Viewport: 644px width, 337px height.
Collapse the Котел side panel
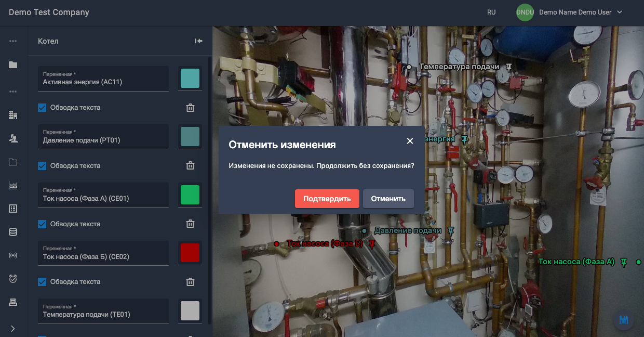click(x=198, y=41)
